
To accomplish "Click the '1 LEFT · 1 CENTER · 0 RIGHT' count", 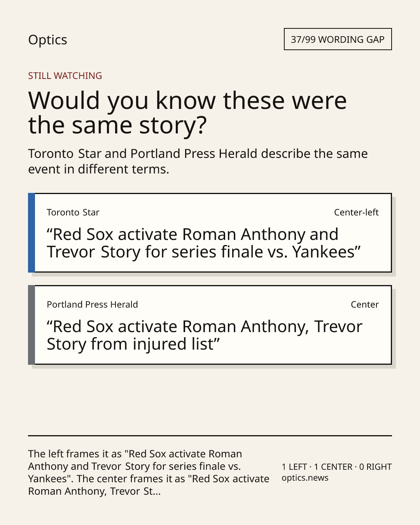I will 337,467.
